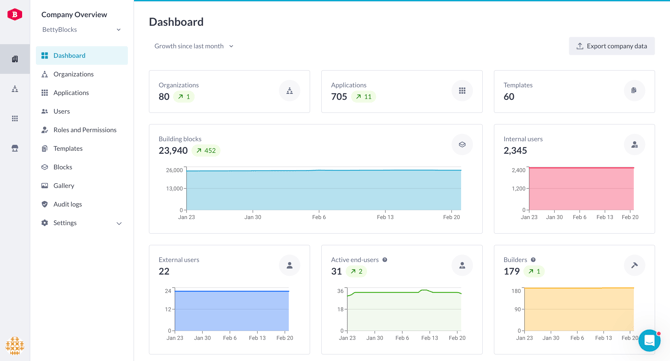670x361 pixels.
Task: Open the organizations hierarchy icon in left rail
Action: [15, 89]
